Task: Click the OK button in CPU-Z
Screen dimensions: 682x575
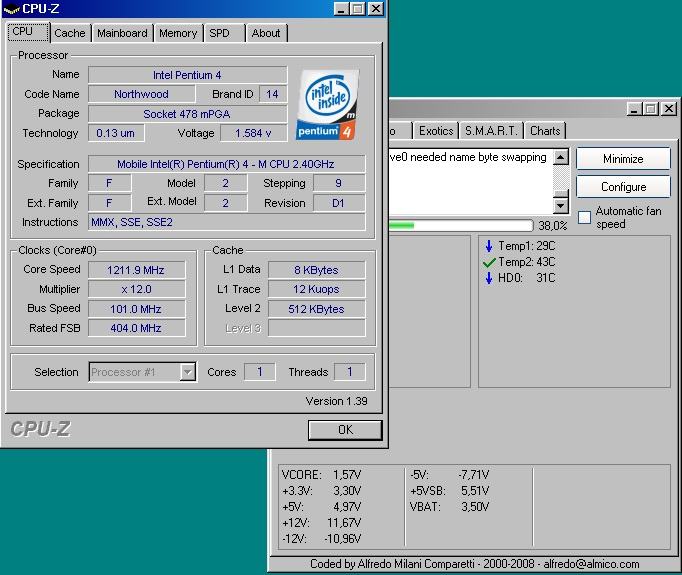Action: click(x=345, y=430)
